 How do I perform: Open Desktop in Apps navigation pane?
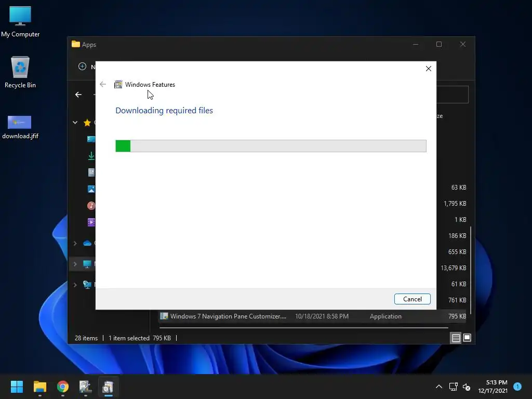[91, 139]
